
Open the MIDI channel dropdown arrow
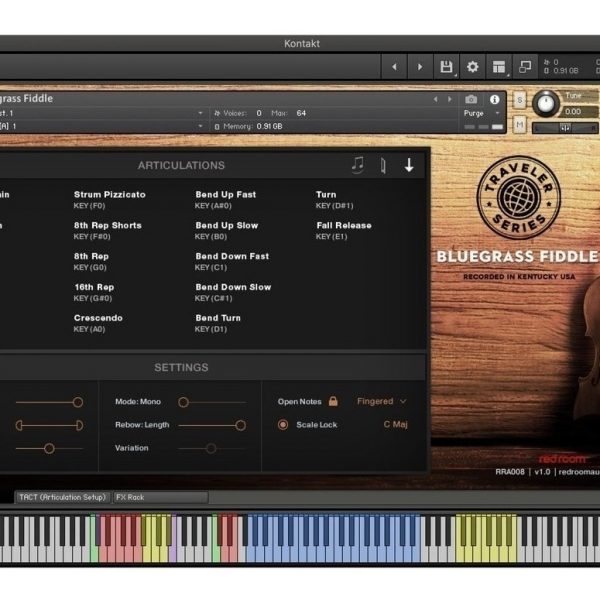200,126
